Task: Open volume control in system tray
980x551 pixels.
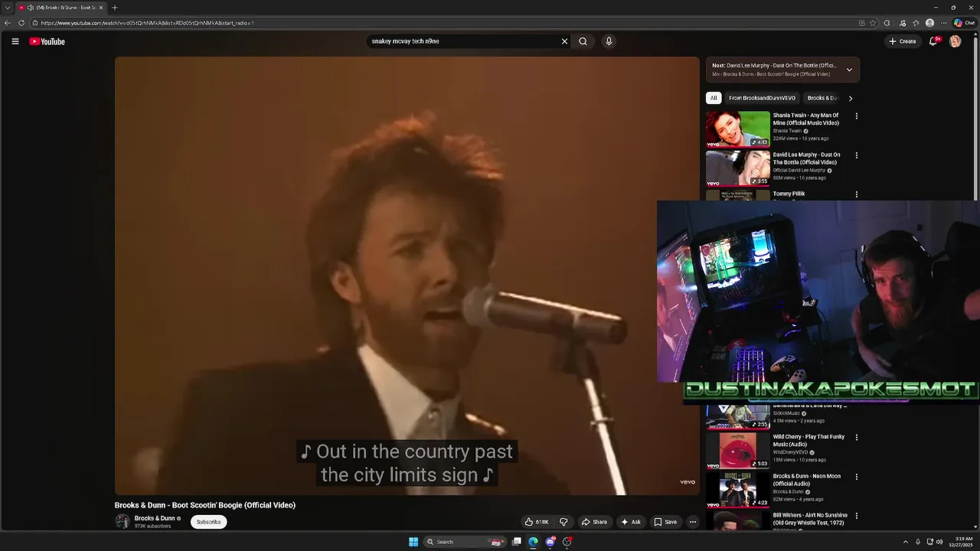Action: (939, 542)
